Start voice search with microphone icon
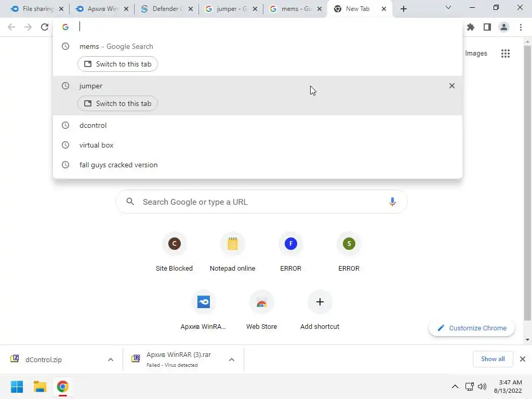The height and width of the screenshot is (399, 532). pyautogui.click(x=392, y=202)
